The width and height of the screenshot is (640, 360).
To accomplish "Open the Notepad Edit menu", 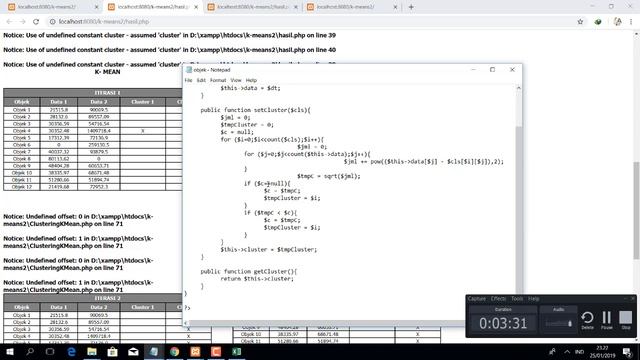I will click(201, 80).
